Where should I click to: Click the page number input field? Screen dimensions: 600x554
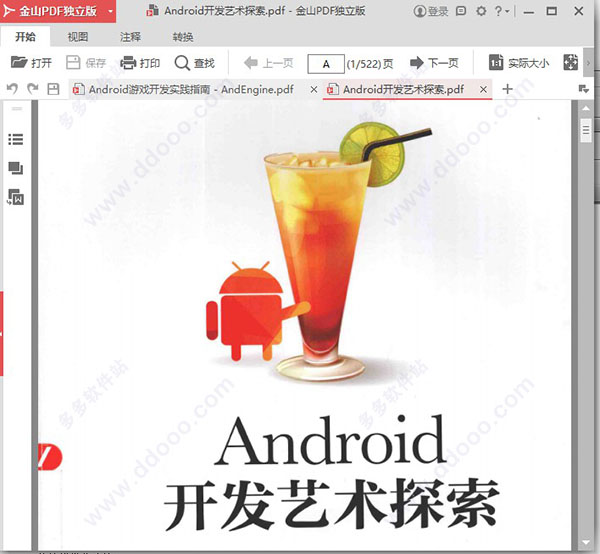point(326,64)
